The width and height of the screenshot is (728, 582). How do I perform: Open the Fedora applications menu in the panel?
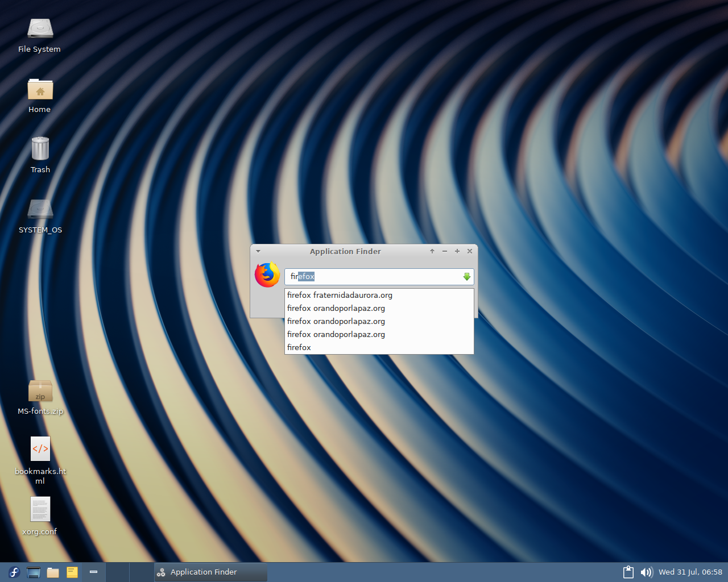(14, 572)
